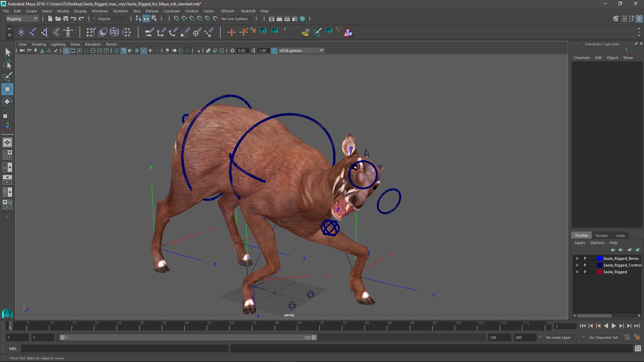Screen dimensions: 644x362
Task: Click the Save scene icon
Action: 66,19
